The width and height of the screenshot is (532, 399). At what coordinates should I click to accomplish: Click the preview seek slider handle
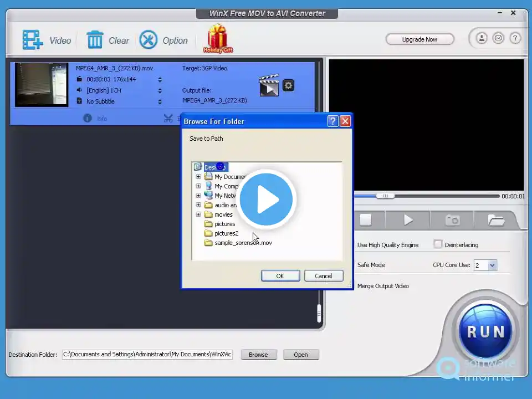coord(385,196)
